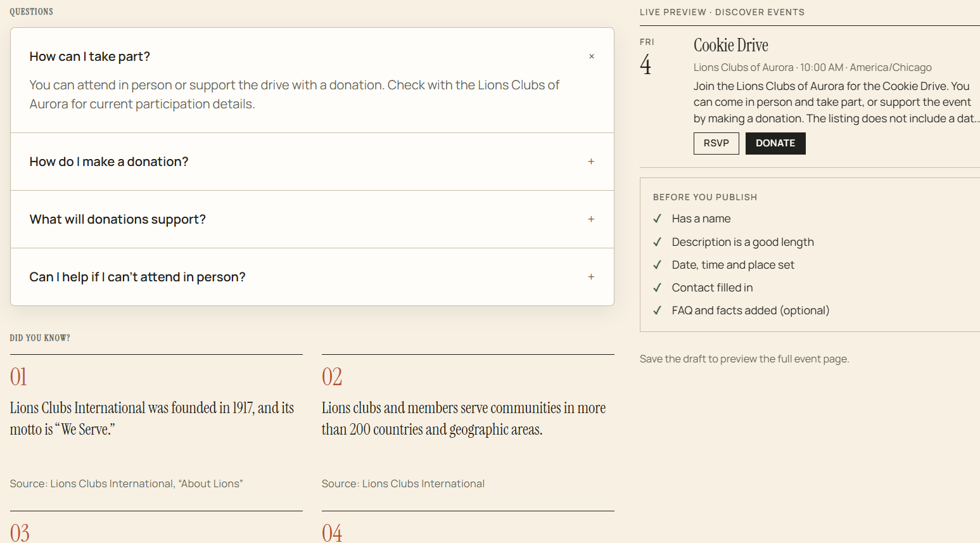Viewport: 980px width, 543px height.
Task: Click 'Save the draft to preview' note
Action: click(x=744, y=359)
